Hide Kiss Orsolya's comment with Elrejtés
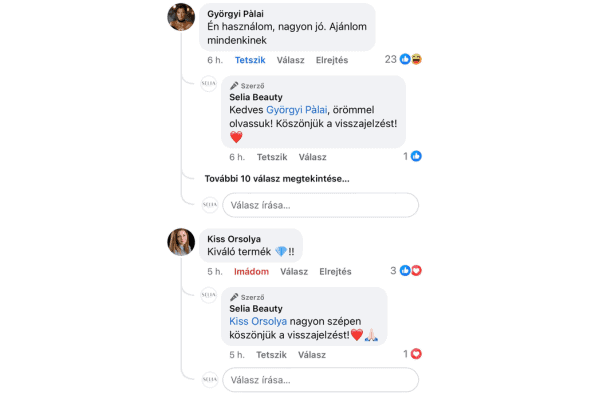The height and width of the screenshot is (400, 600). [x=334, y=271]
